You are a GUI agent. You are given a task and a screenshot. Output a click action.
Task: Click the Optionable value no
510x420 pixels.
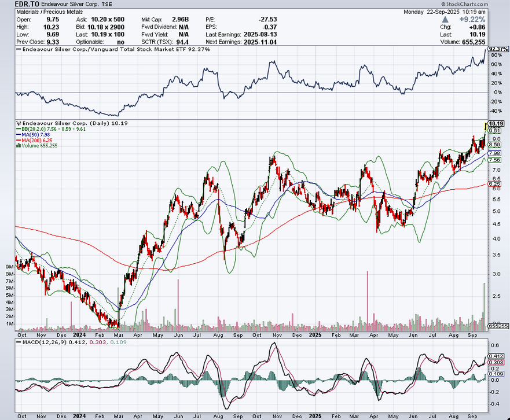pyautogui.click(x=120, y=42)
